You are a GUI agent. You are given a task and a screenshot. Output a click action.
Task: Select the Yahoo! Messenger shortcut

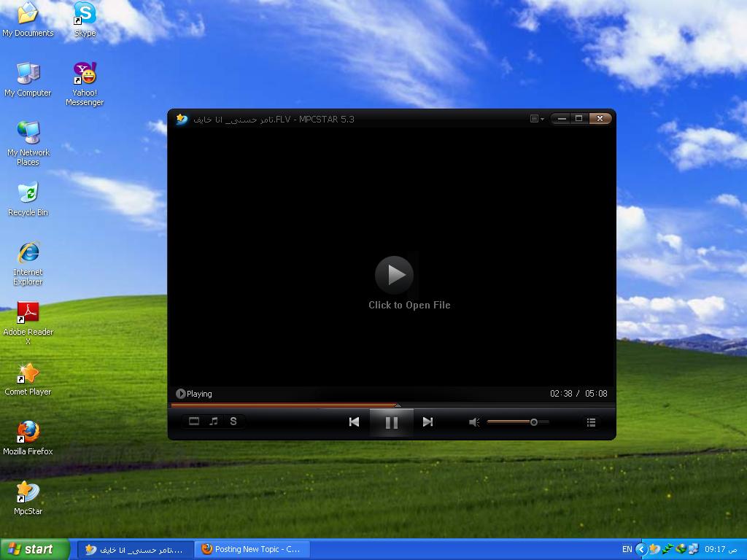(x=85, y=85)
